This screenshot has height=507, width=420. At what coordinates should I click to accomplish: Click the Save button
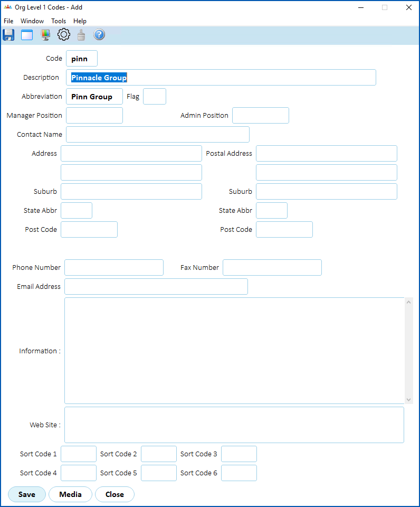[x=27, y=494]
